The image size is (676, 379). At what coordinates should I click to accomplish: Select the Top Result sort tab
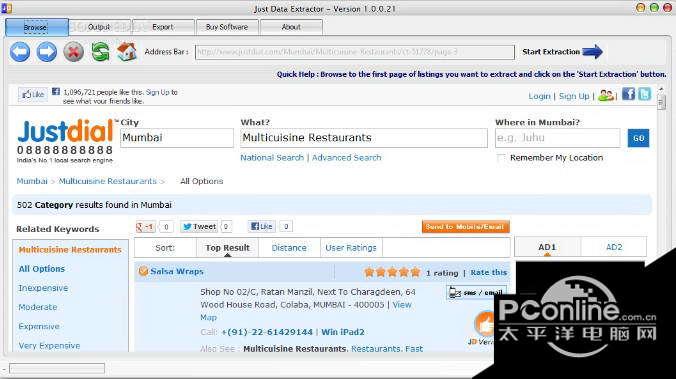pyautogui.click(x=227, y=248)
